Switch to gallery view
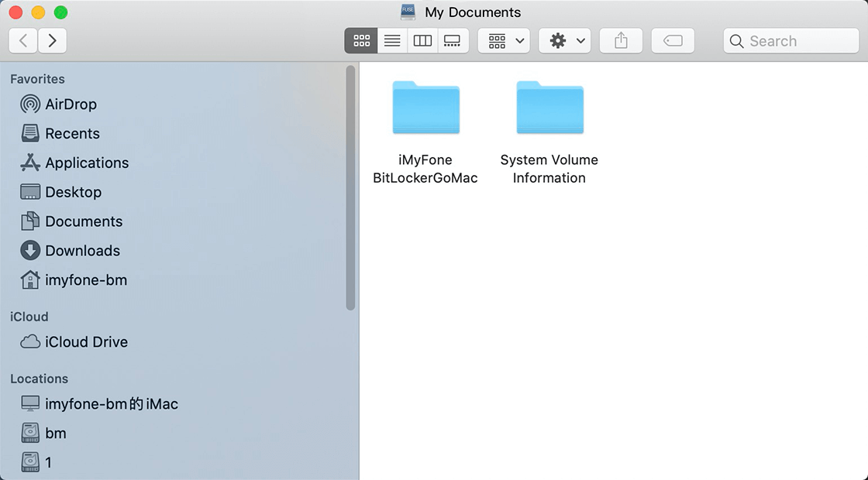This screenshot has width=868, height=480. click(x=453, y=40)
